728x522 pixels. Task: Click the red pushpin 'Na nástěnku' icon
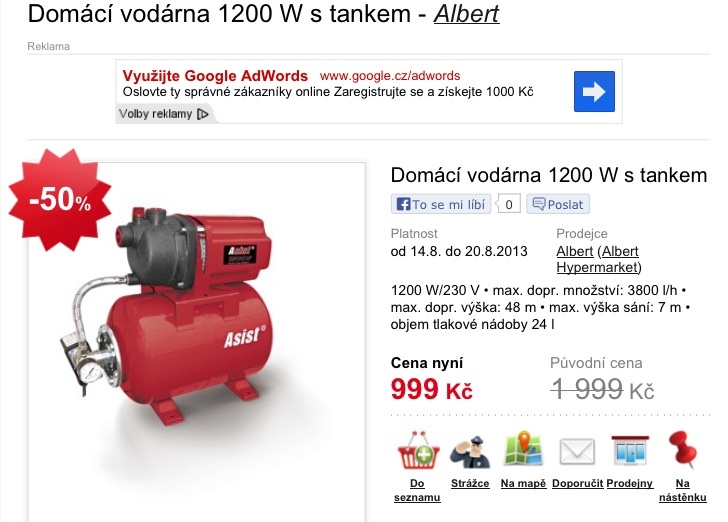(682, 449)
